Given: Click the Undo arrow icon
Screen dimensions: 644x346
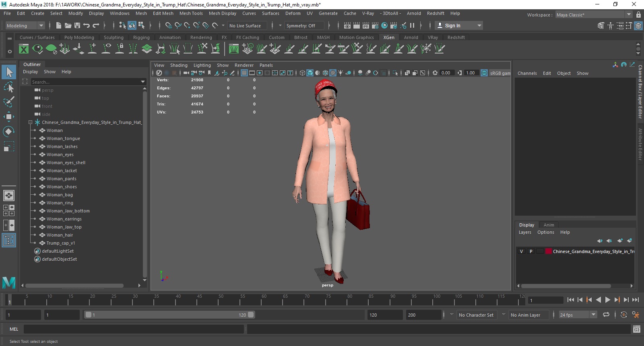Looking at the screenshot, I should pos(87,25).
